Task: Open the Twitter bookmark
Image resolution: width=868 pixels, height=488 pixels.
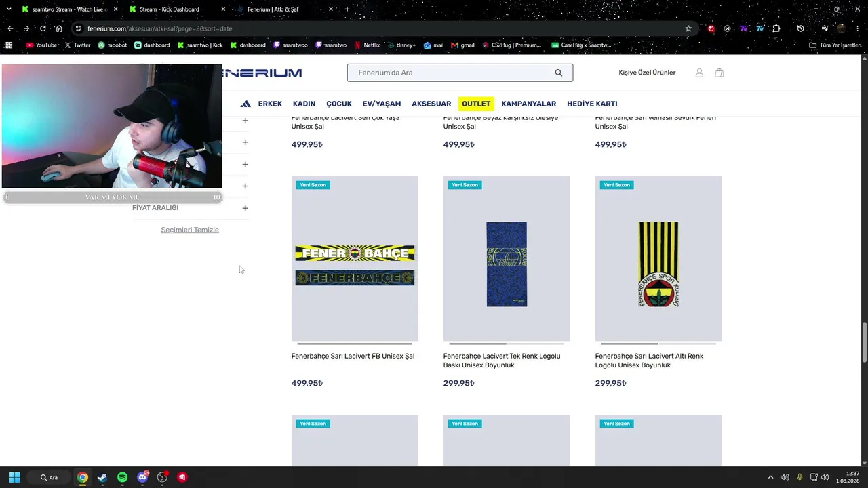Action: click(77, 45)
